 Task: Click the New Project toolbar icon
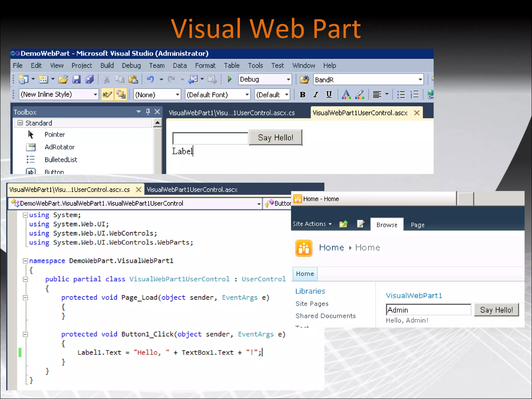tap(23, 79)
